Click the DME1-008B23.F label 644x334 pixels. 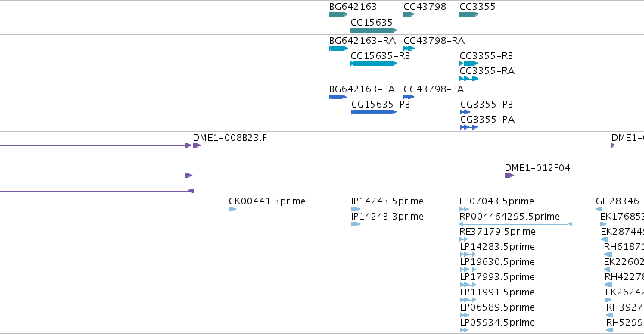(229, 138)
